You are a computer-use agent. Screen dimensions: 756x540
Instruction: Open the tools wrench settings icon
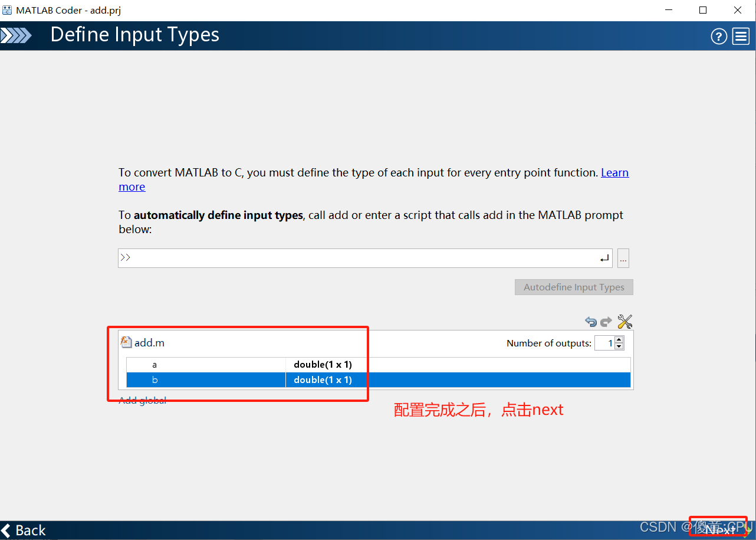(x=624, y=322)
